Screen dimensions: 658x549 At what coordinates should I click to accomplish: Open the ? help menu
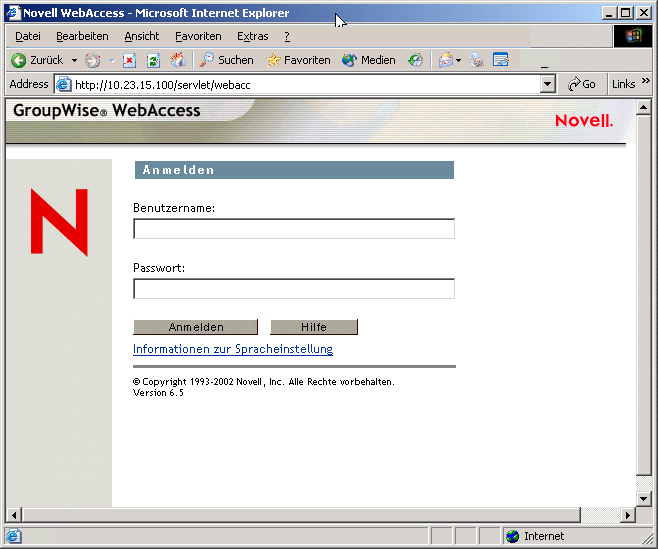pyautogui.click(x=287, y=37)
